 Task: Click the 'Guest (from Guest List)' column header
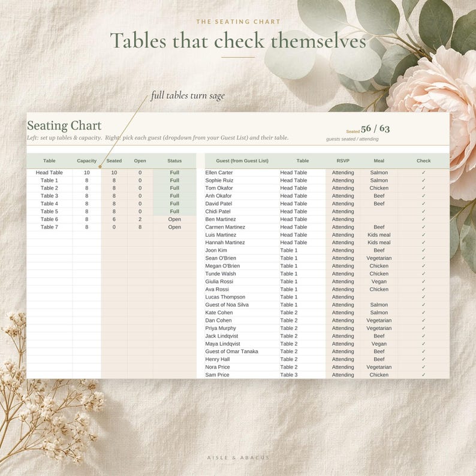click(x=242, y=161)
